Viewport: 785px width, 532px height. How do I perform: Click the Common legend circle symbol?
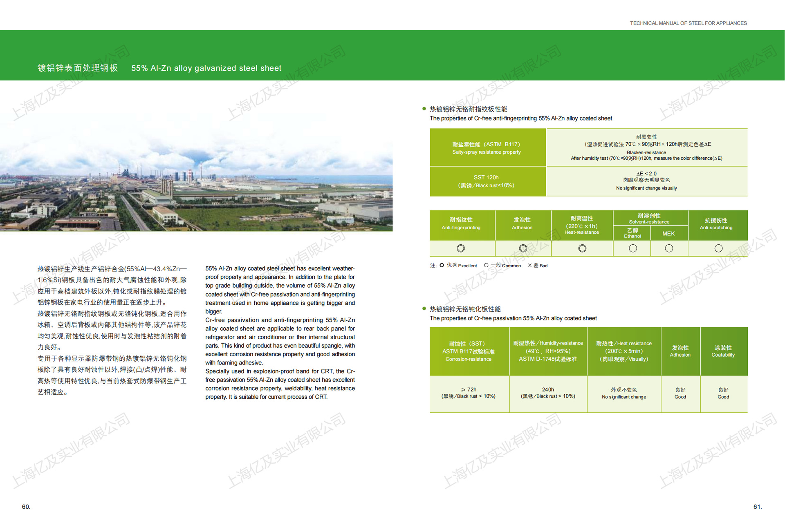click(486, 266)
